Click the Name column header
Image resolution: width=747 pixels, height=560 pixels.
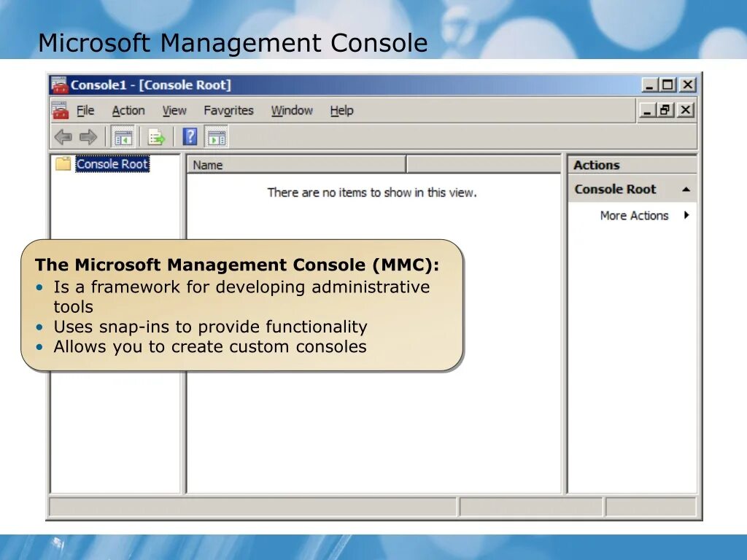pyautogui.click(x=296, y=165)
